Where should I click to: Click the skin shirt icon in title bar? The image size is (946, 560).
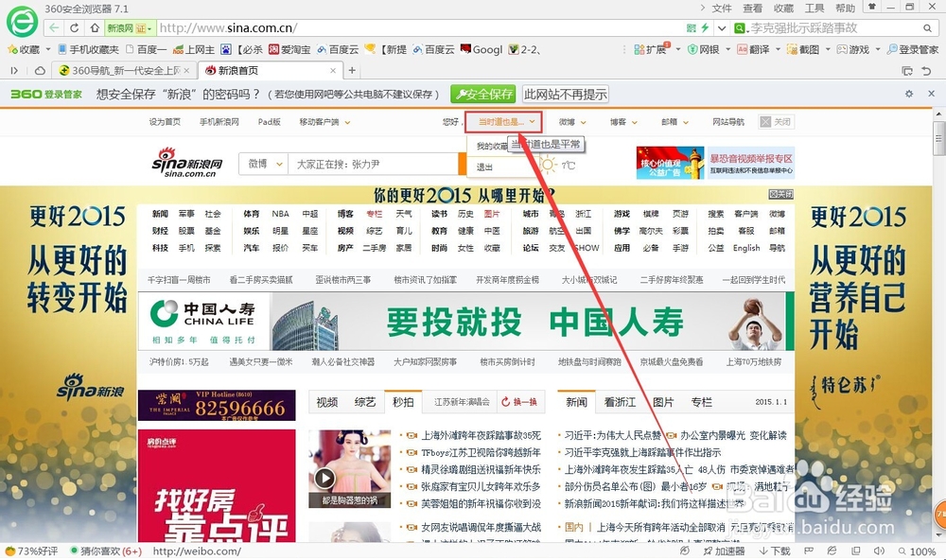872,7
